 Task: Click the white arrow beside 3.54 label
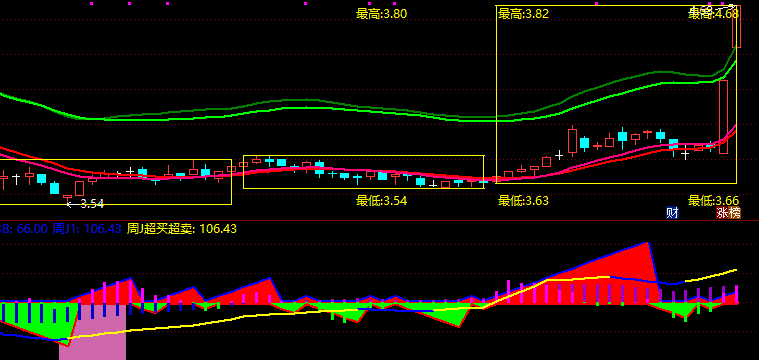69,205
